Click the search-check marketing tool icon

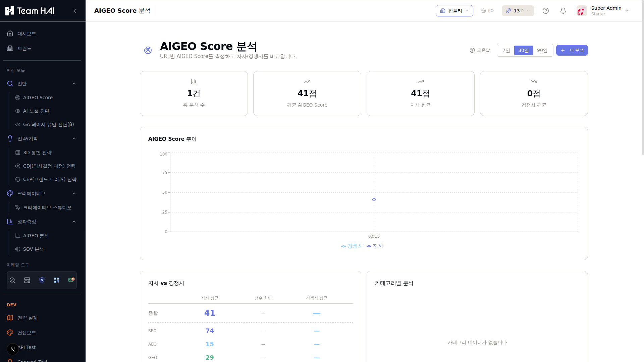(x=12, y=280)
